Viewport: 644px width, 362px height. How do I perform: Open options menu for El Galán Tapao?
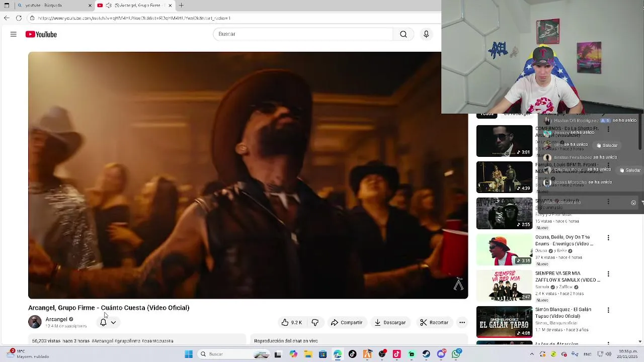tap(608, 310)
